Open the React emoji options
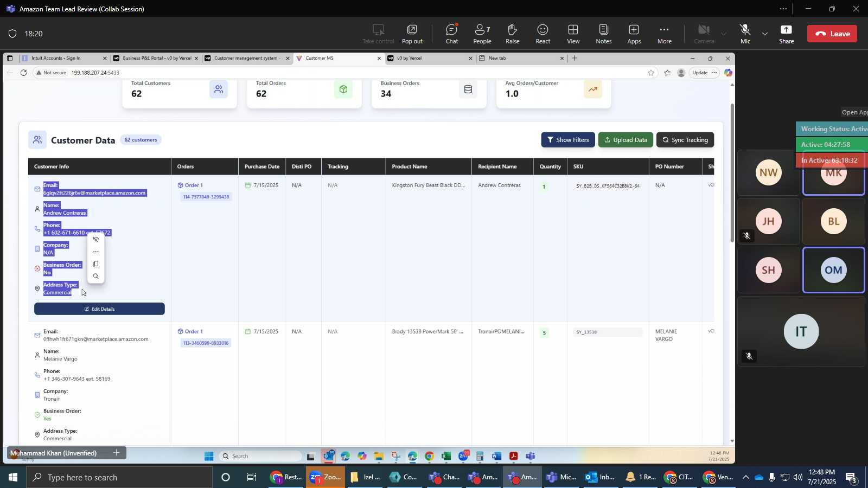This screenshot has width=868, height=488. point(542,34)
